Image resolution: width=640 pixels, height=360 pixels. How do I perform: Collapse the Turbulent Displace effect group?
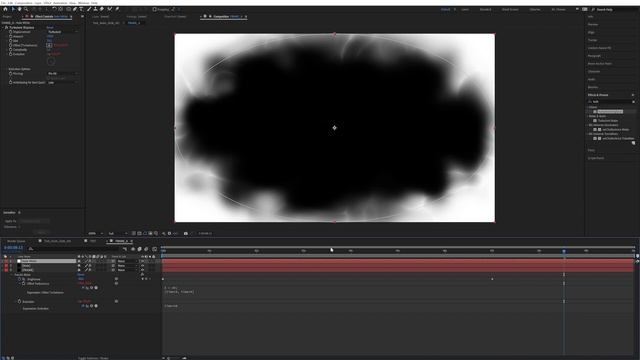tap(3, 27)
